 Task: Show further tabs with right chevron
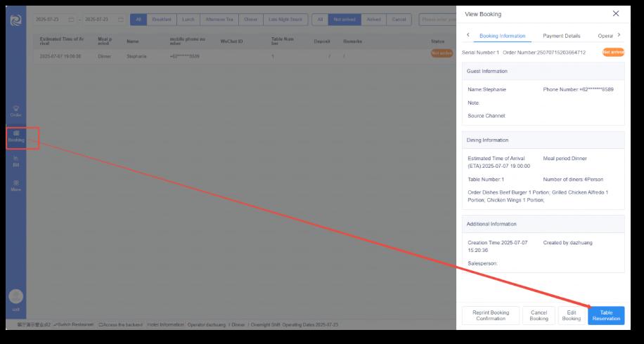tap(619, 35)
